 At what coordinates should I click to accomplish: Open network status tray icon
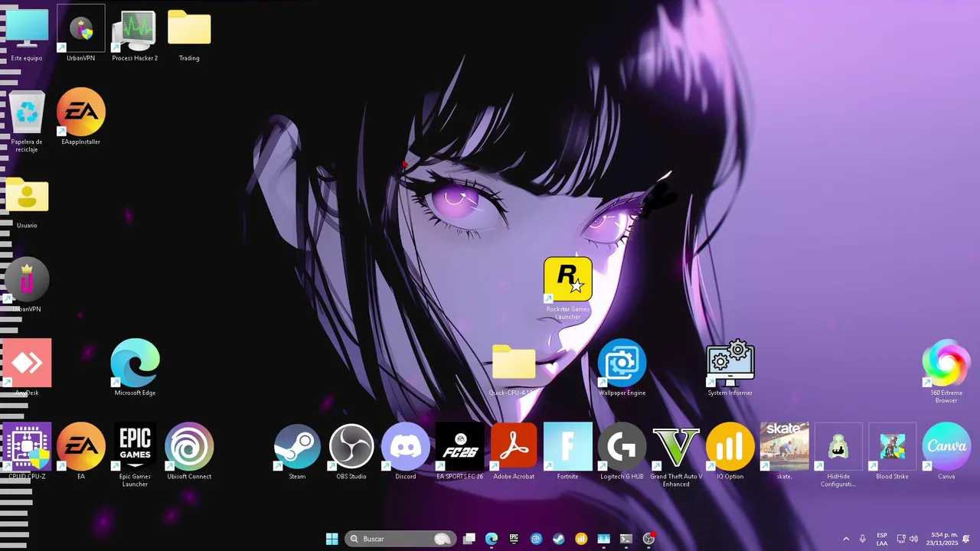pos(901,539)
